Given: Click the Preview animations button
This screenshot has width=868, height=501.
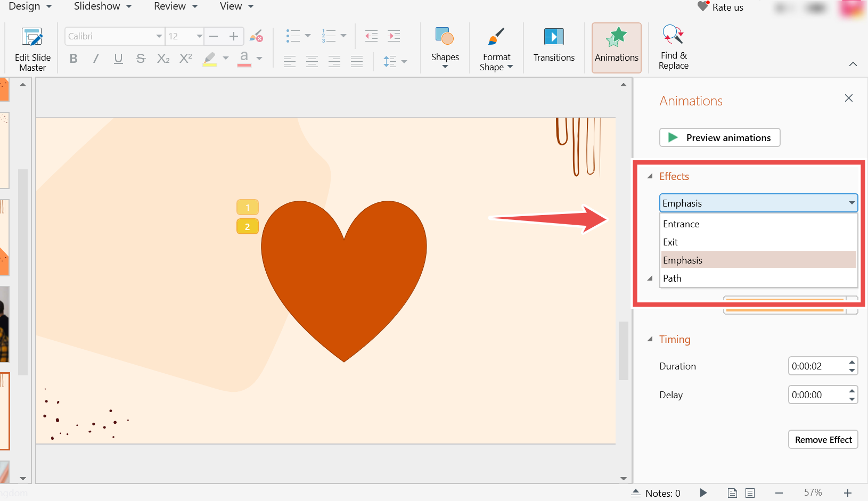Looking at the screenshot, I should (x=719, y=137).
